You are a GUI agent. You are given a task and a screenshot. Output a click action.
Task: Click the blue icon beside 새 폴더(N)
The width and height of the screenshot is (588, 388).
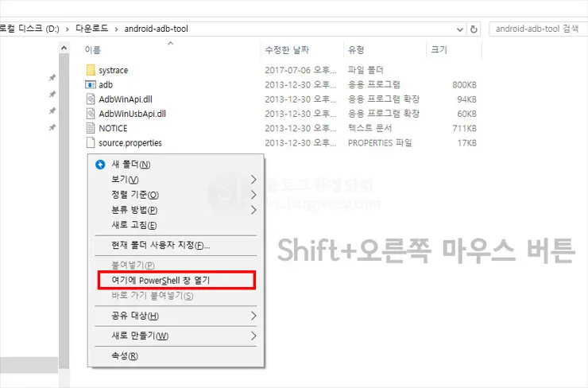point(100,165)
